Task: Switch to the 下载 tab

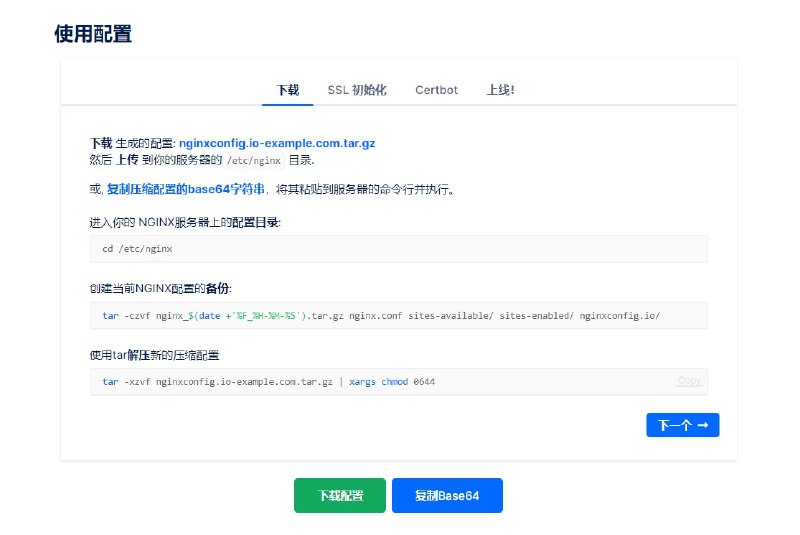Action: 287,90
